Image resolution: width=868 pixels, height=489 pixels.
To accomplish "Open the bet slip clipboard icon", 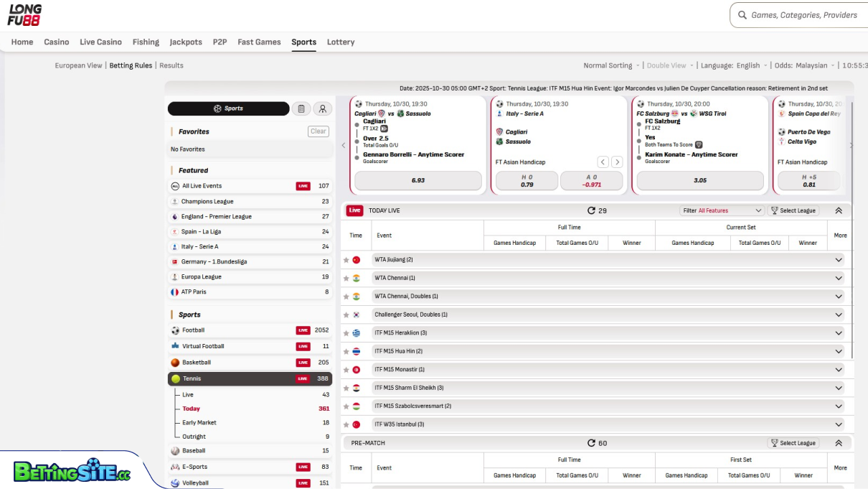I will [x=301, y=108].
